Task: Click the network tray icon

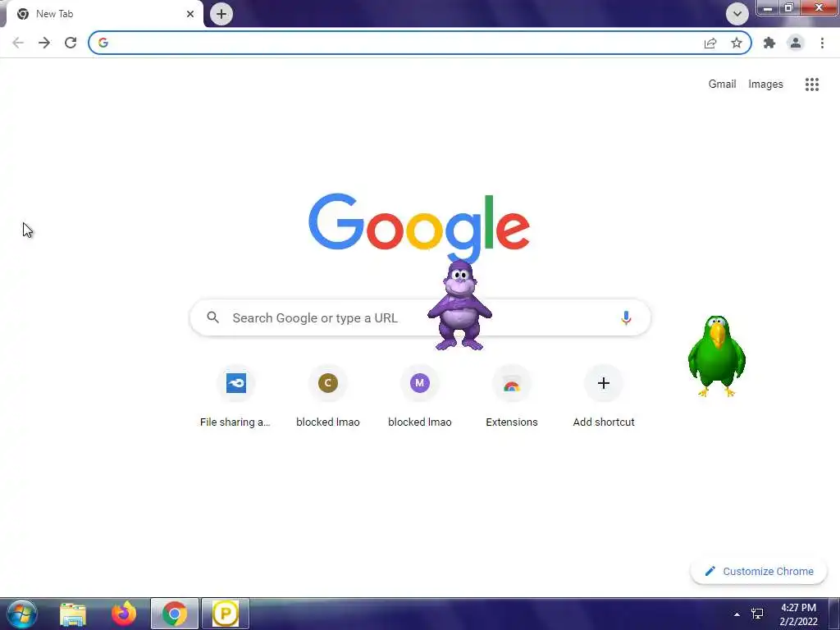Action: tap(757, 614)
